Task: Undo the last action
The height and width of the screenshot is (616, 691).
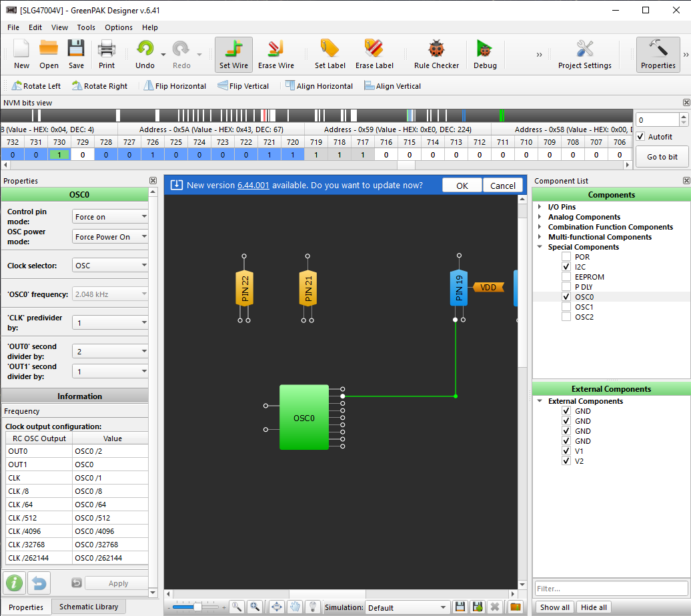Action: [x=145, y=54]
